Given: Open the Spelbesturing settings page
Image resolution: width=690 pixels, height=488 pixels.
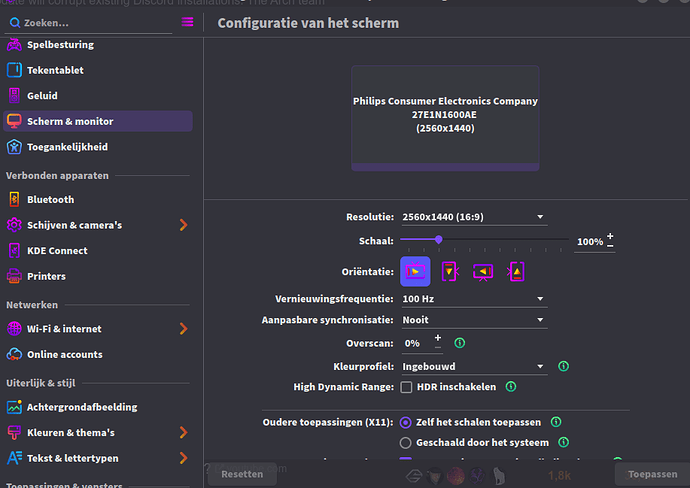Looking at the screenshot, I should click(98, 45).
